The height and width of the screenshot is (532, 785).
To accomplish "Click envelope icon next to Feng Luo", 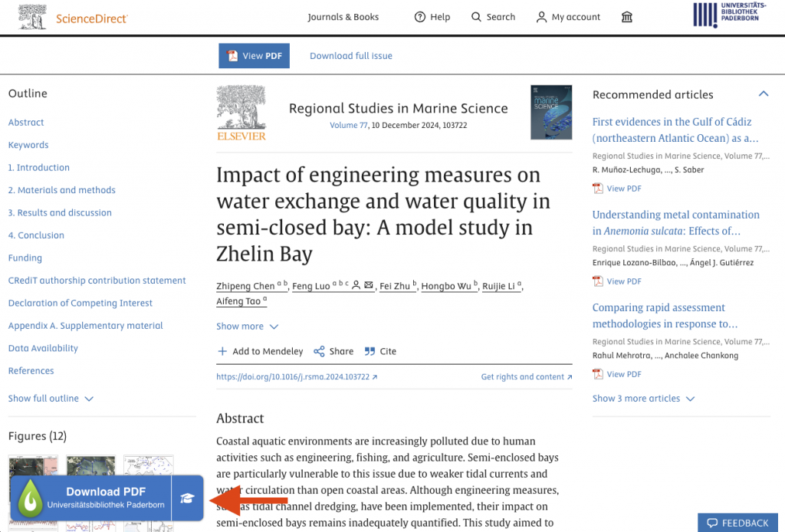I will 369,284.
